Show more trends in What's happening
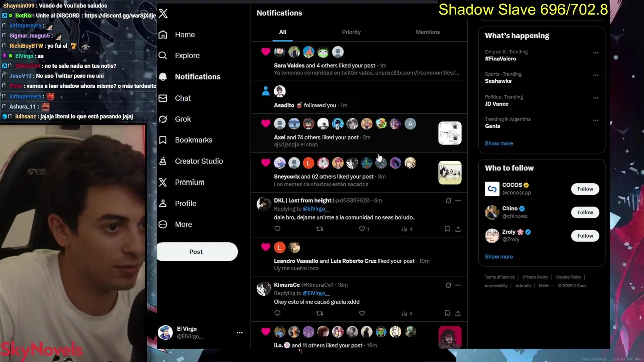The image size is (644, 362). click(x=499, y=144)
